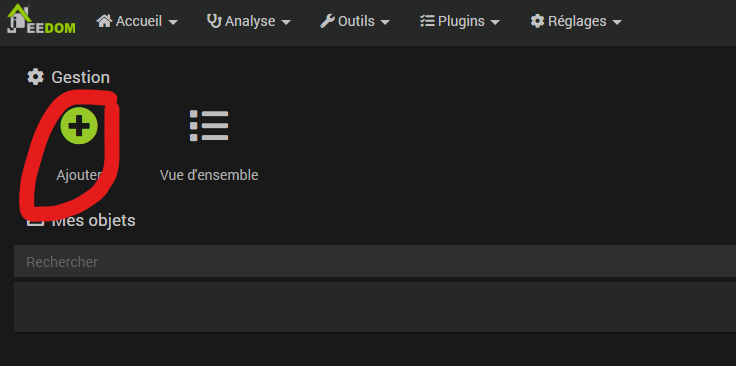Click the gear icon next to Gestion

coord(35,77)
